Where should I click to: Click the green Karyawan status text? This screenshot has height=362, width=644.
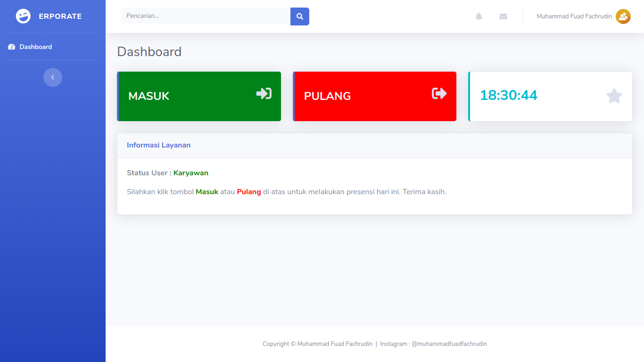191,173
